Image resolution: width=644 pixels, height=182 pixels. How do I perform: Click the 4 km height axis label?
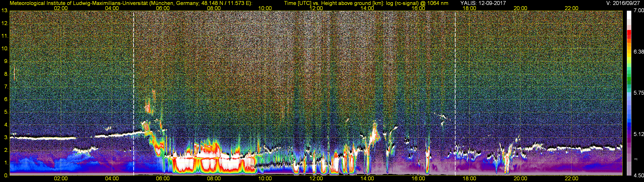click(6, 125)
